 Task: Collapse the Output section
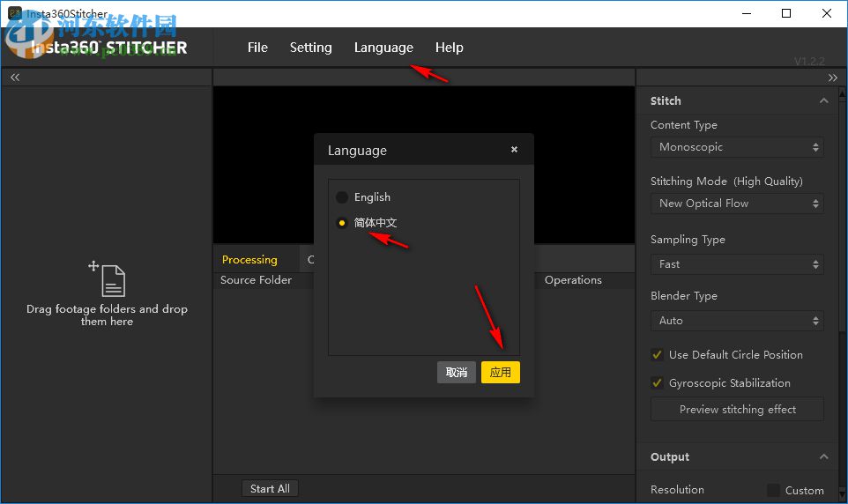pos(823,456)
